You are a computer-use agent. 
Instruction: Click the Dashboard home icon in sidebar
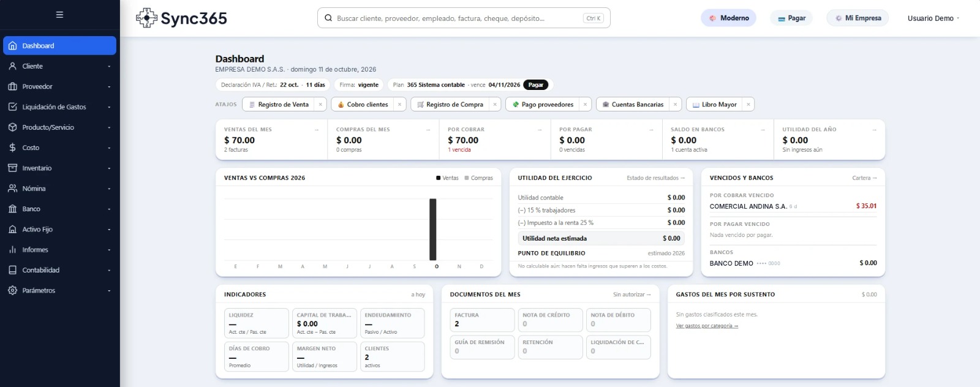tap(12, 45)
